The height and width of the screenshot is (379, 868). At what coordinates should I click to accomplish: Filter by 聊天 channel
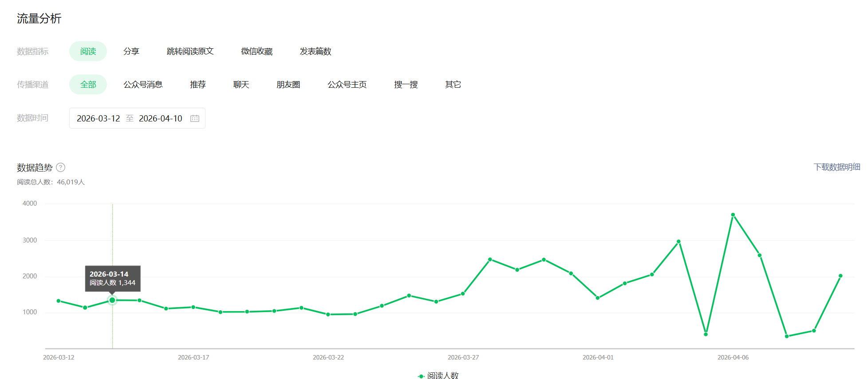tap(241, 85)
